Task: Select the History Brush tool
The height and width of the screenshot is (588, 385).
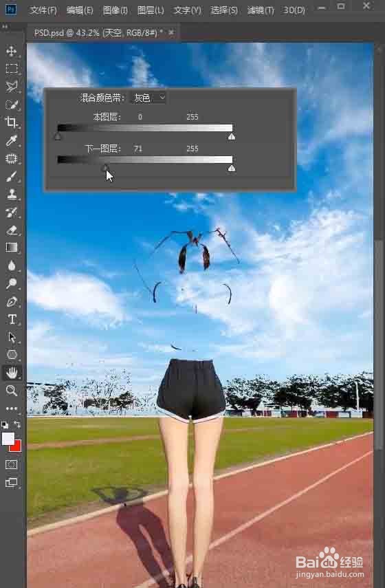Action: click(11, 213)
